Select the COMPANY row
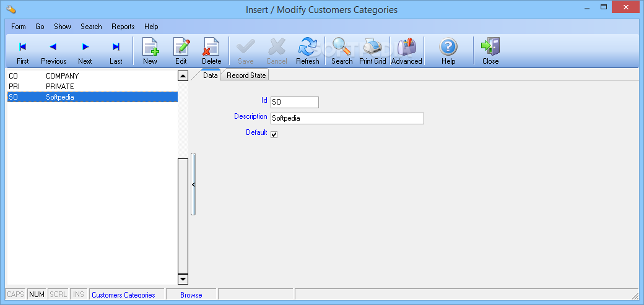The image size is (644, 305). click(x=92, y=76)
